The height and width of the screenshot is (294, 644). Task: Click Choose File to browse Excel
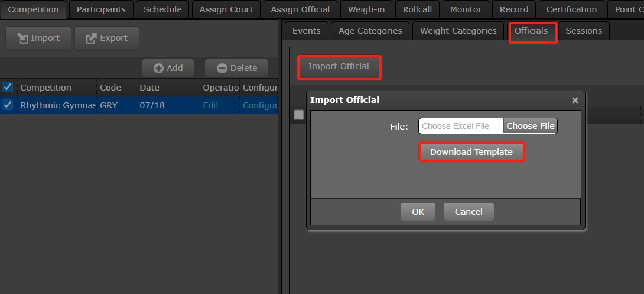click(x=530, y=126)
